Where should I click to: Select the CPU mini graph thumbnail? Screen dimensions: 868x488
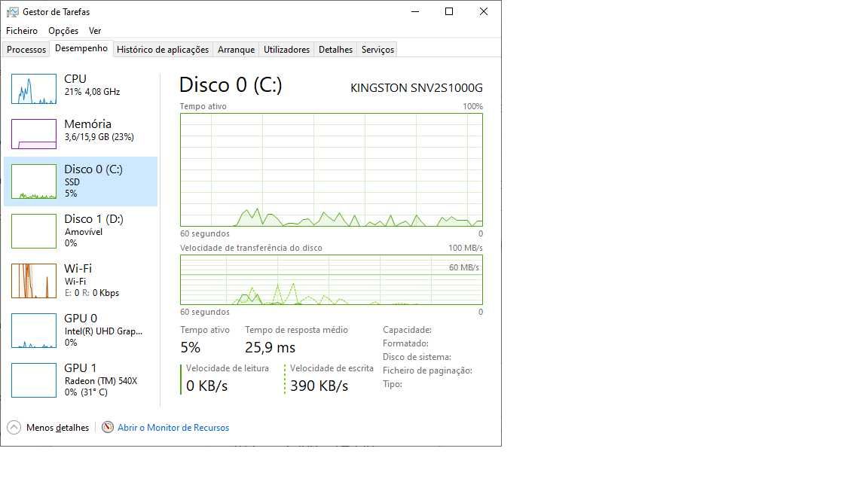(x=34, y=89)
